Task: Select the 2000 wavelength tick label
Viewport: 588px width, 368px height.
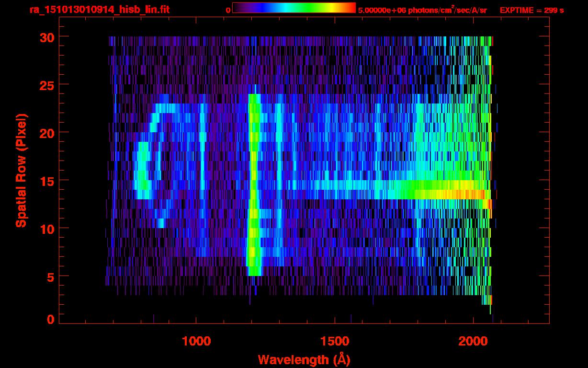Action: coord(473,341)
